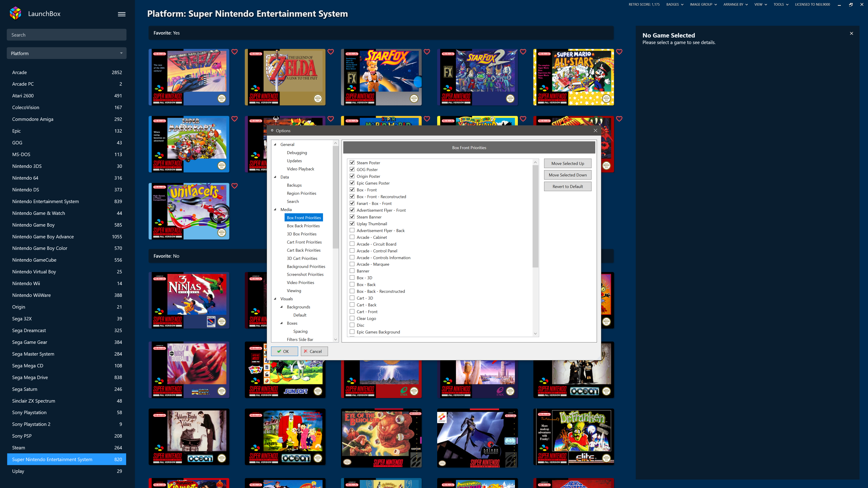Image resolution: width=868 pixels, height=488 pixels.
Task: Uncheck Epic Games Poster checkbox
Action: coord(352,183)
